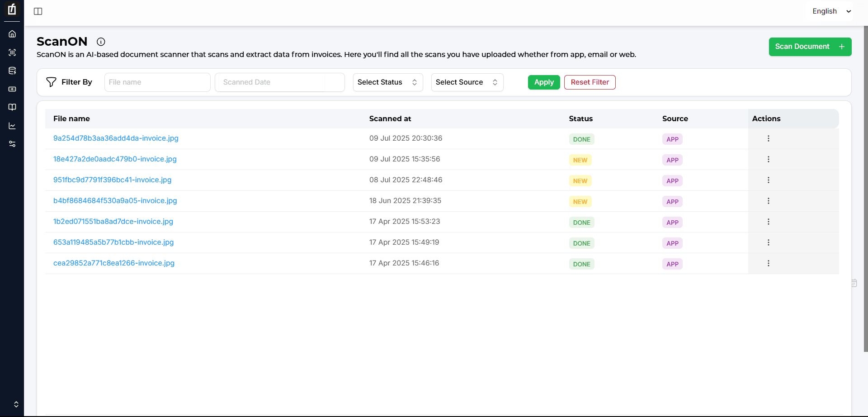Click NEW status of 951fbc9d7791f396bc41 row
The image size is (868, 417).
click(x=580, y=181)
